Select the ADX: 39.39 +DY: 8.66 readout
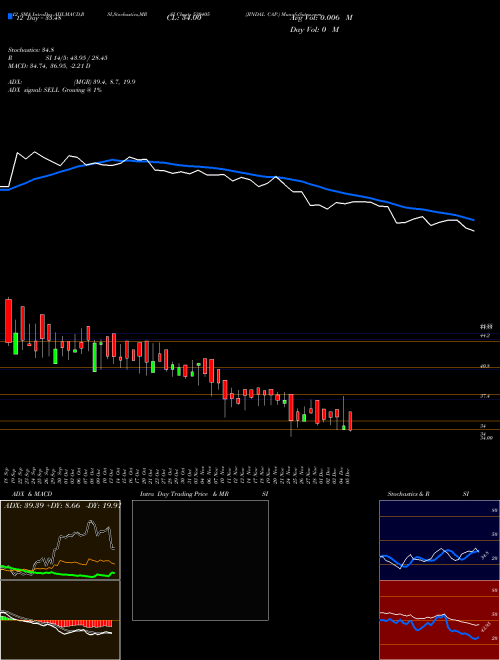The height and width of the screenshot is (660, 500). tap(62, 506)
